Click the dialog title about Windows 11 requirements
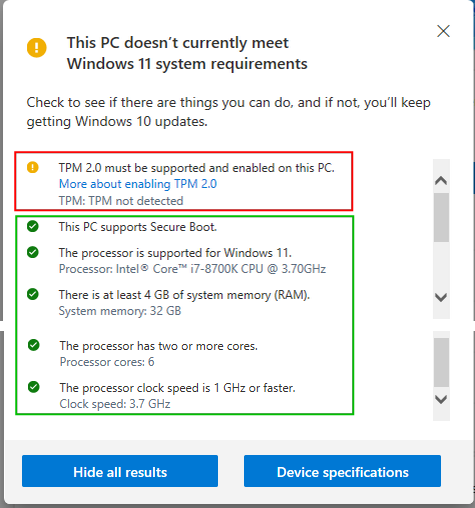 pyautogui.click(x=187, y=53)
